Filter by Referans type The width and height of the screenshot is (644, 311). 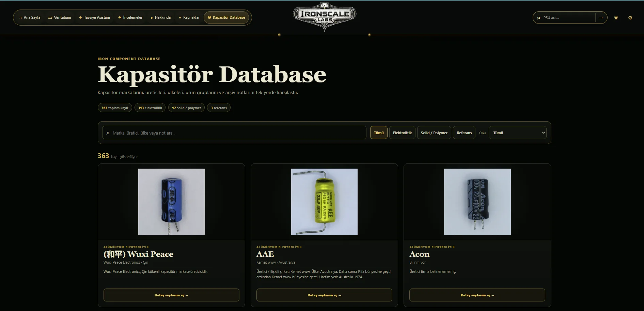464,133
